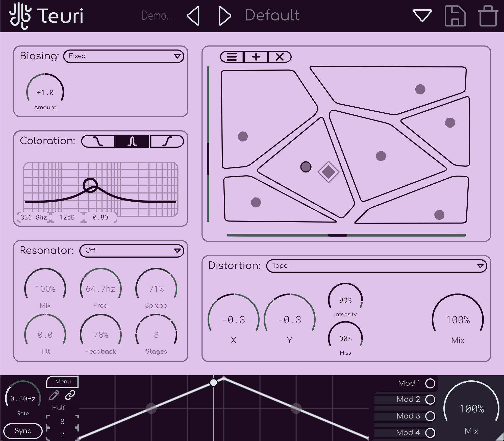Expand the Distortion Tape dropdown
Image resolution: width=504 pixels, height=441 pixels.
[376, 266]
